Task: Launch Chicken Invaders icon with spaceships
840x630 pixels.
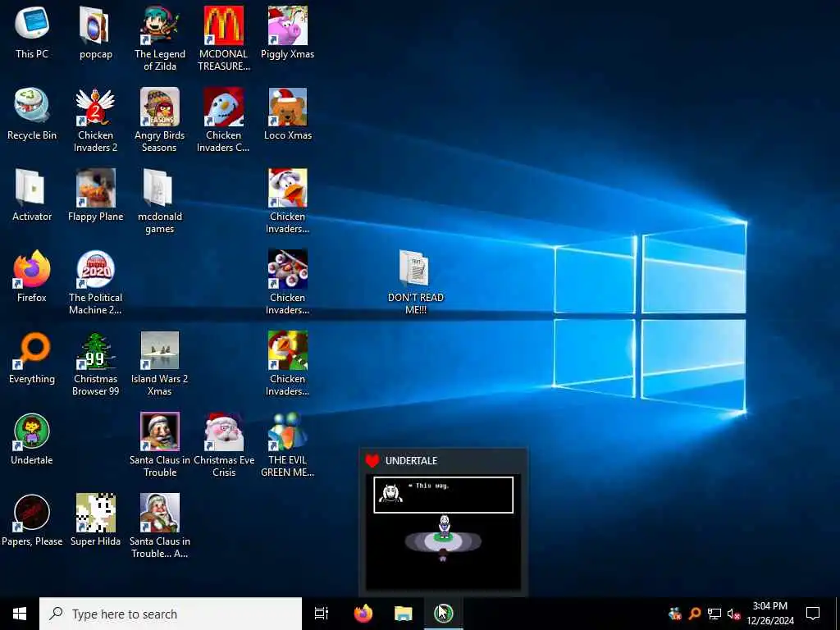Action: click(x=288, y=283)
